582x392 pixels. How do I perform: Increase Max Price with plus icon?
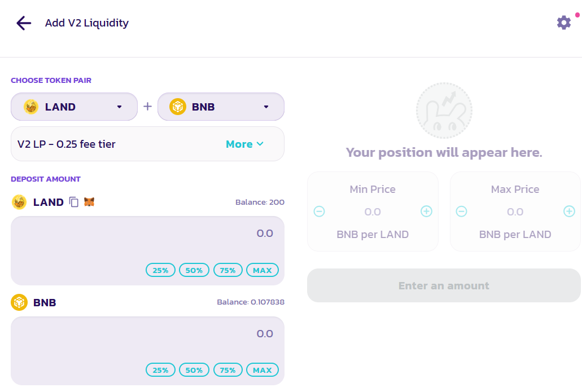[x=569, y=212]
